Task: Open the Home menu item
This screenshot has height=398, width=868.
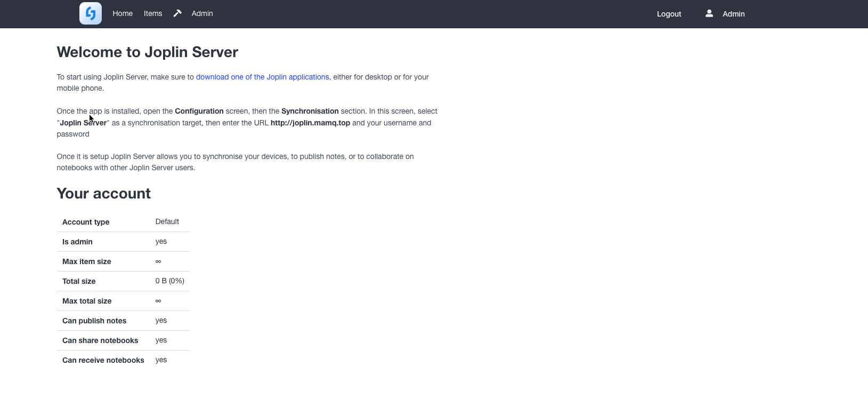Action: tap(123, 13)
